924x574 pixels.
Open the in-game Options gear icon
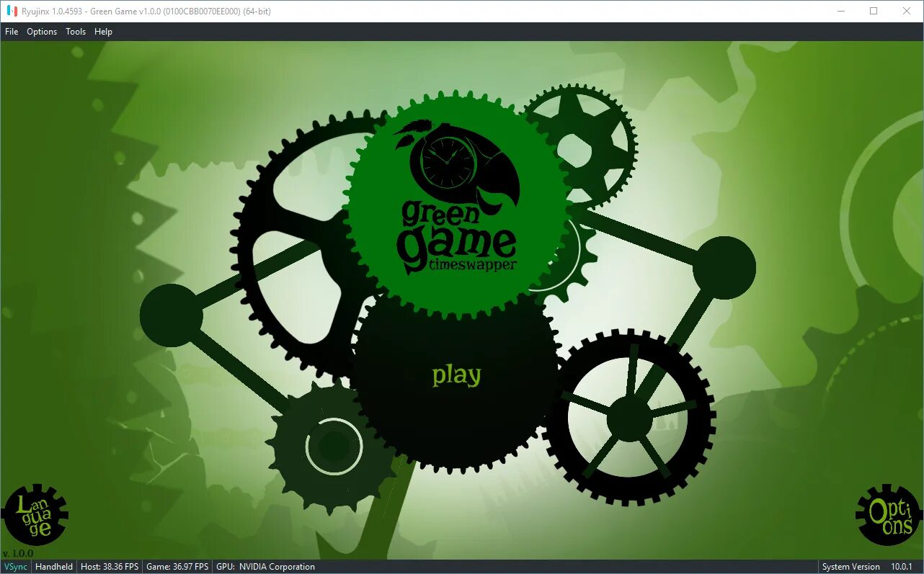tap(889, 516)
